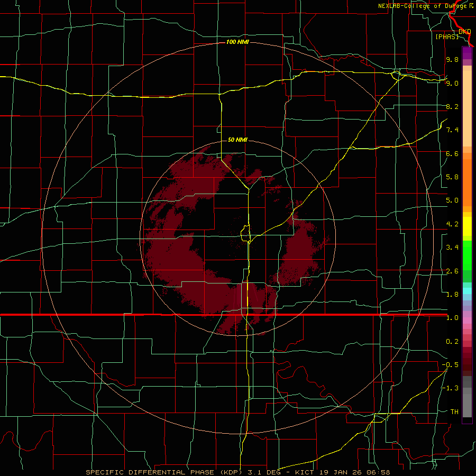Click the pale peach color bar segment
The image size is (476, 476).
coord(467,108)
